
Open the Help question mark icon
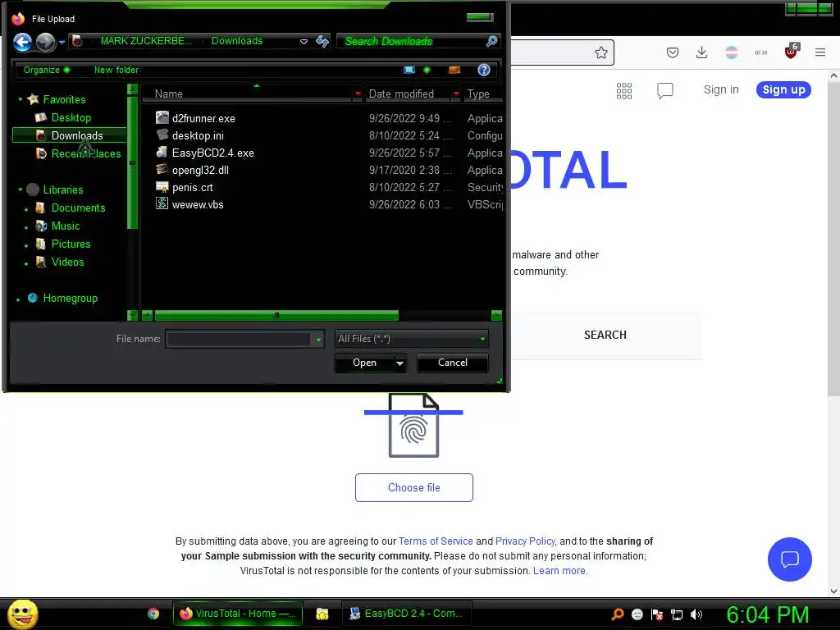tap(484, 70)
